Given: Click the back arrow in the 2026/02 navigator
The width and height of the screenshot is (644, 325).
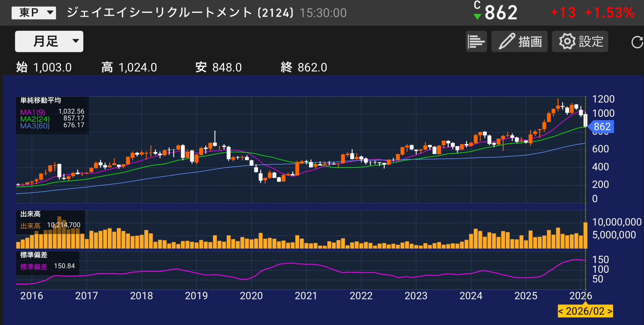Looking at the screenshot, I should pos(561,311).
